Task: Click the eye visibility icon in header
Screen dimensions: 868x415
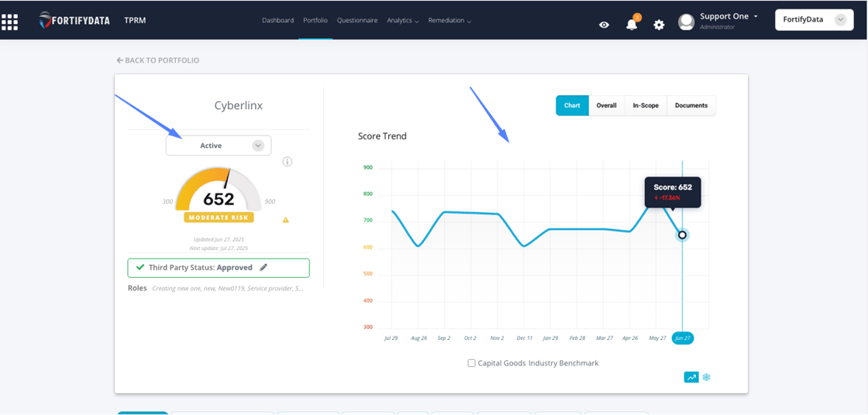Action: (604, 24)
